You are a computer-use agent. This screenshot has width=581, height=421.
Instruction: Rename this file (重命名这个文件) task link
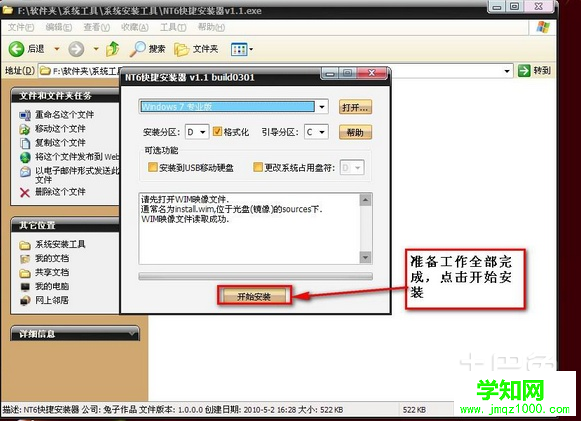click(64, 115)
